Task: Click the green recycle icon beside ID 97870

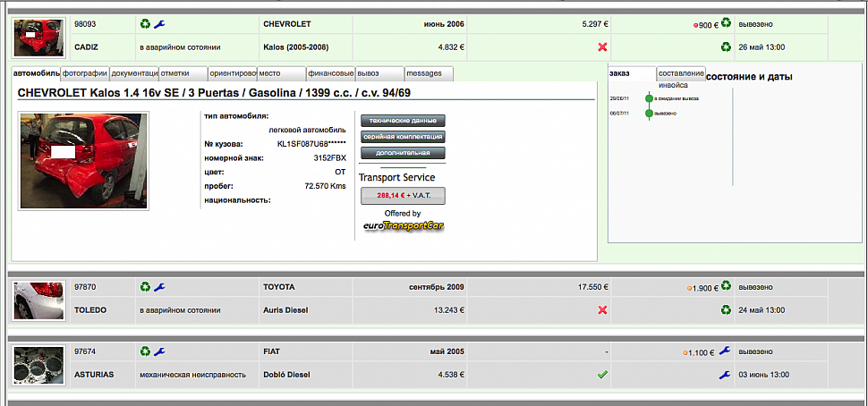Action: [x=145, y=286]
